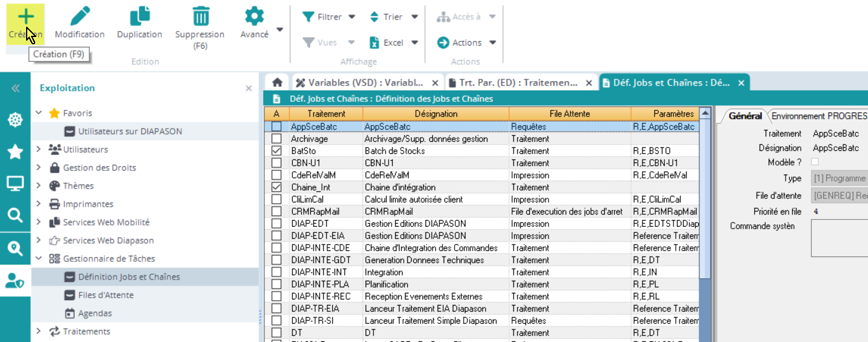The height and width of the screenshot is (342, 868).
Task: Open Files d'Attente in the tree
Action: (105, 295)
